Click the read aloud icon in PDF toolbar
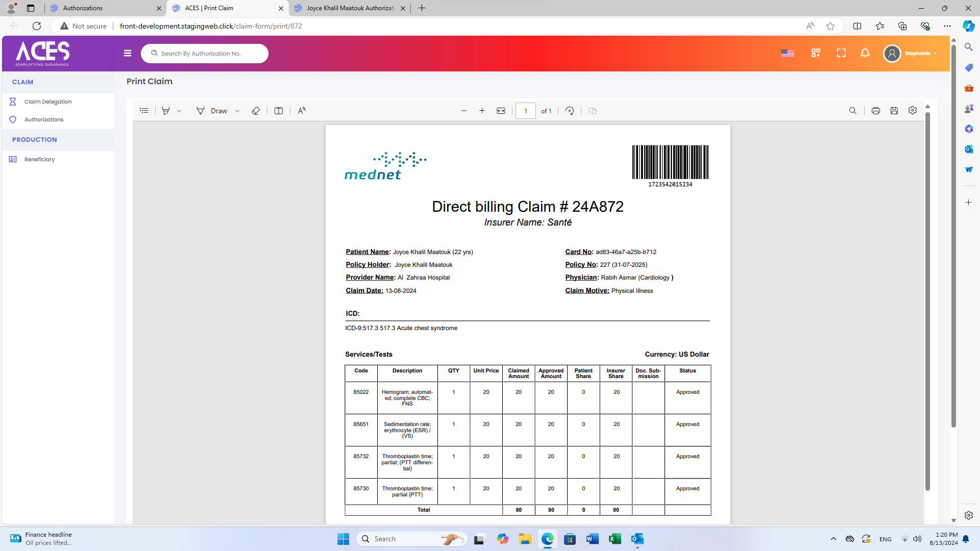Viewport: 980px width, 551px height. [x=302, y=111]
